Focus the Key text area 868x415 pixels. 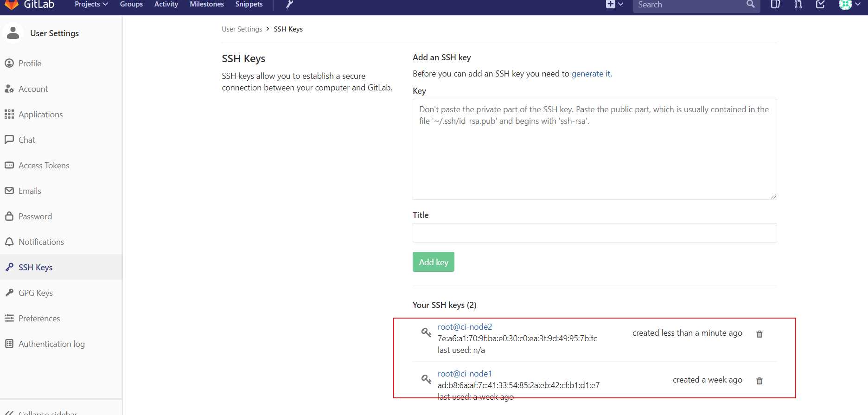pyautogui.click(x=594, y=149)
